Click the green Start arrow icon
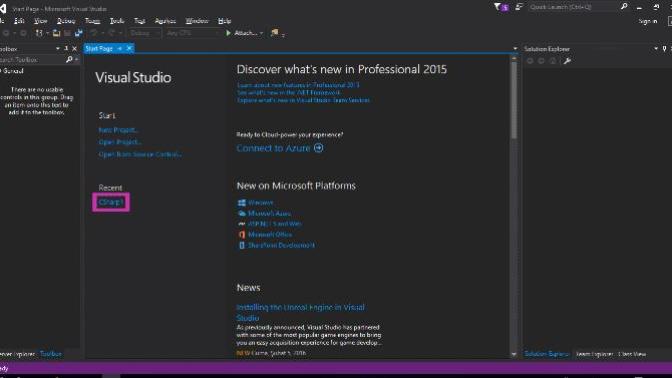672x378 pixels. 228,33
